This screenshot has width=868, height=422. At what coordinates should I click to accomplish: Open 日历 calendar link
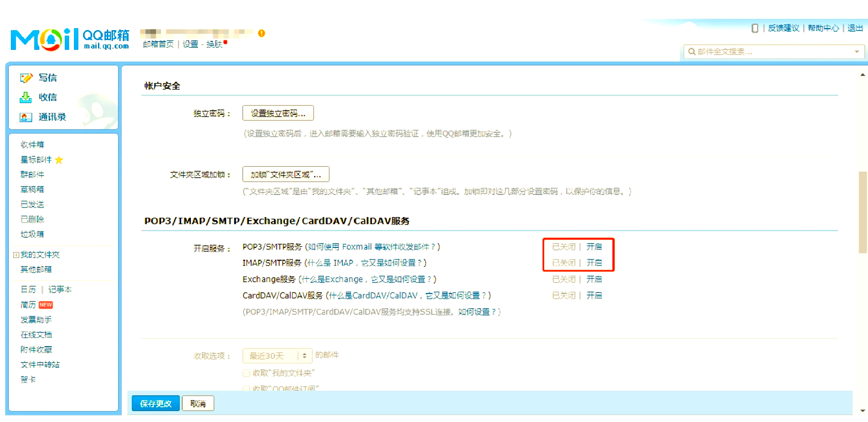(28, 290)
